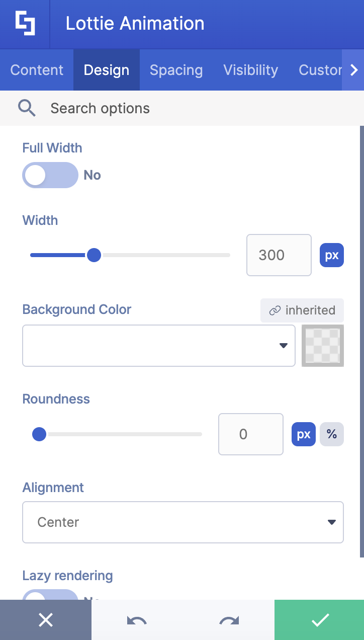
Task: Open the Spacing tab
Action: pos(176,70)
